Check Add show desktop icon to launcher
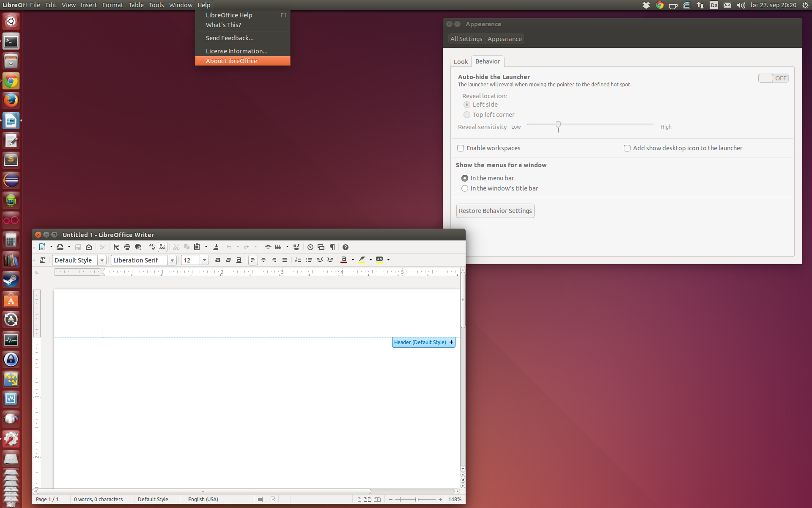The height and width of the screenshot is (508, 812). tap(627, 148)
